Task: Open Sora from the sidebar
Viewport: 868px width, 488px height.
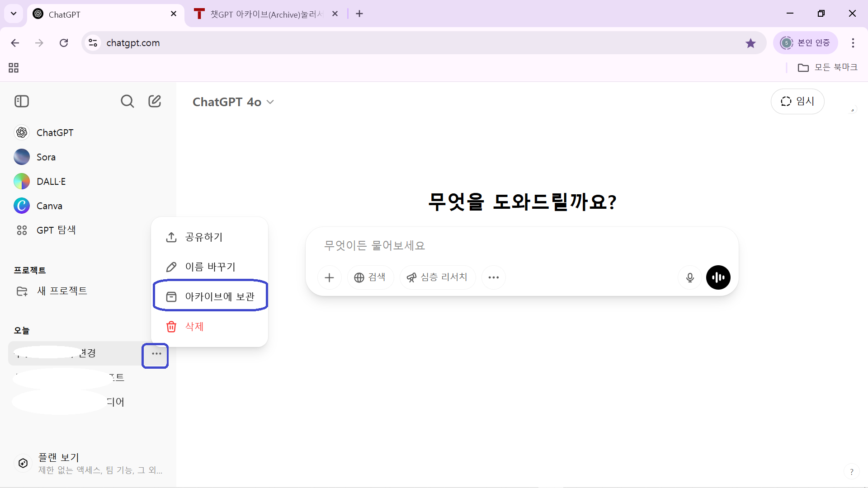Action: point(46,157)
